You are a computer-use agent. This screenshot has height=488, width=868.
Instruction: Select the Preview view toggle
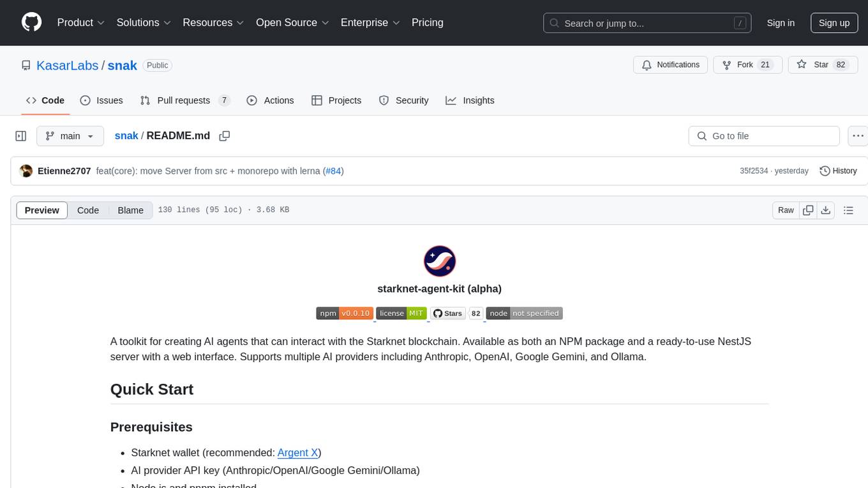[x=42, y=210]
